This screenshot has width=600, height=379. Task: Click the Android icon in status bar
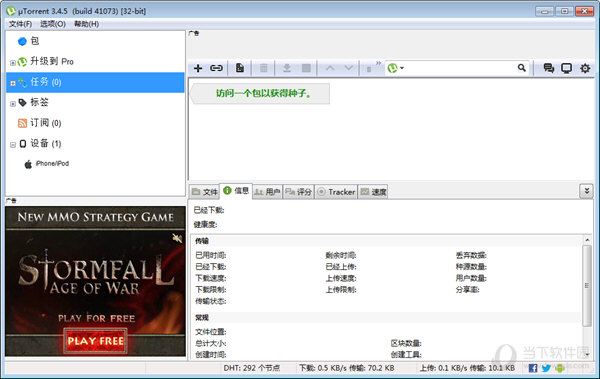click(560, 368)
